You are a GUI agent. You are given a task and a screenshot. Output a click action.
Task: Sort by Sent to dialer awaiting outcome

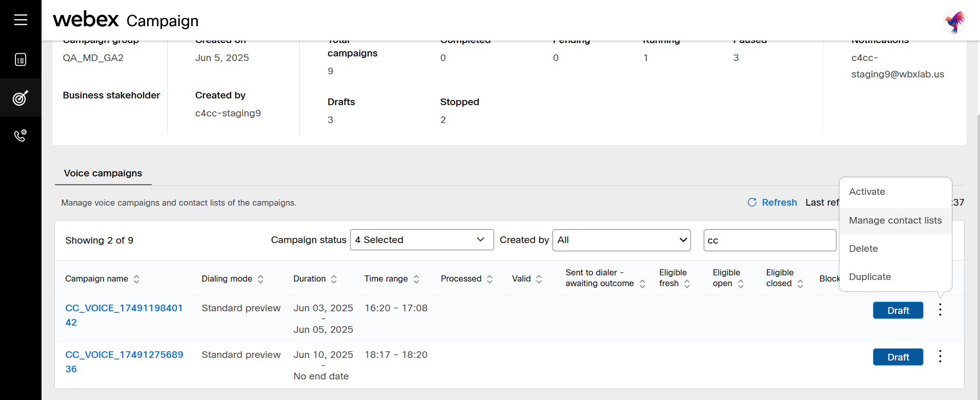click(x=643, y=284)
